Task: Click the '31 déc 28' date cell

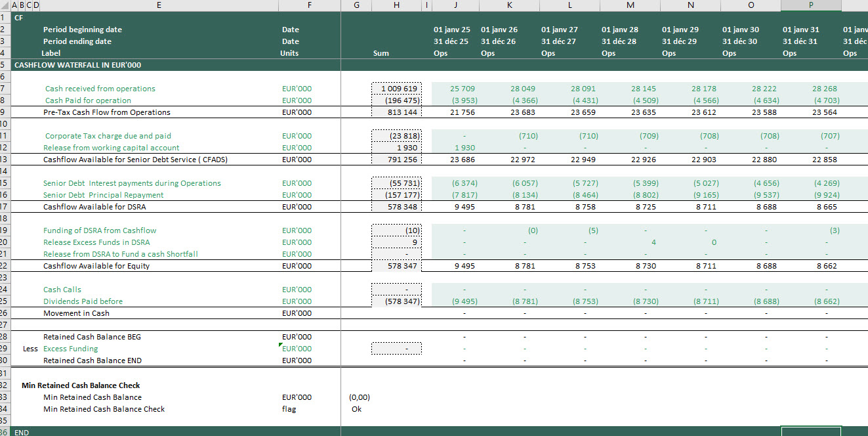Action: [619, 41]
